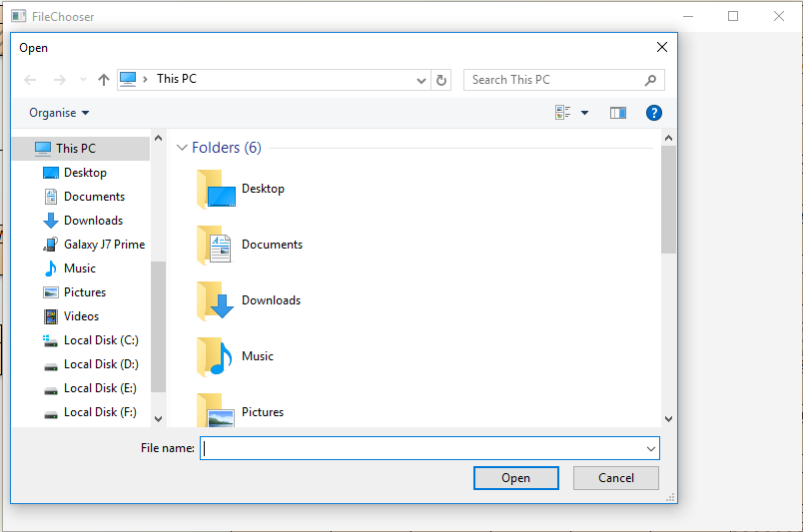Open Galaxy J7 Prime device
Viewport: 803px width, 532px height.
click(94, 245)
